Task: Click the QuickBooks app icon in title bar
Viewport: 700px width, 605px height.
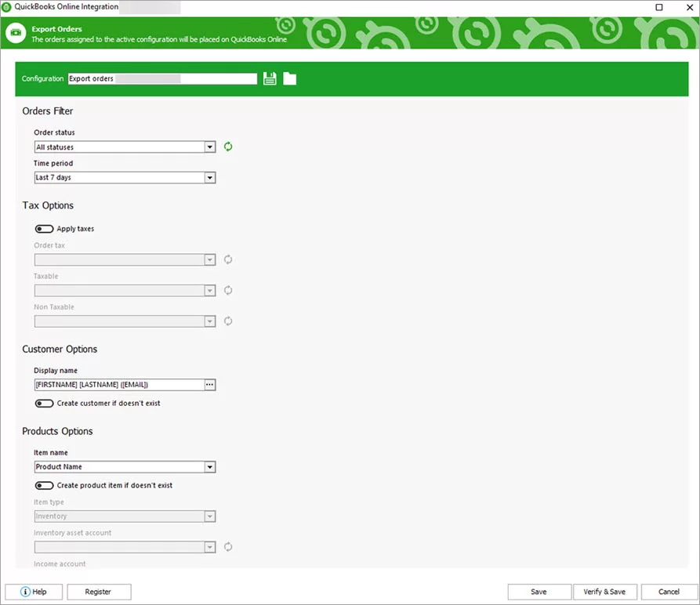Action: [x=7, y=7]
